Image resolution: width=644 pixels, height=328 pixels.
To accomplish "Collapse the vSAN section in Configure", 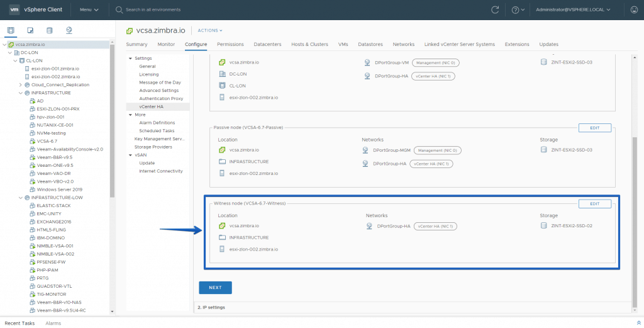I will pyautogui.click(x=131, y=155).
